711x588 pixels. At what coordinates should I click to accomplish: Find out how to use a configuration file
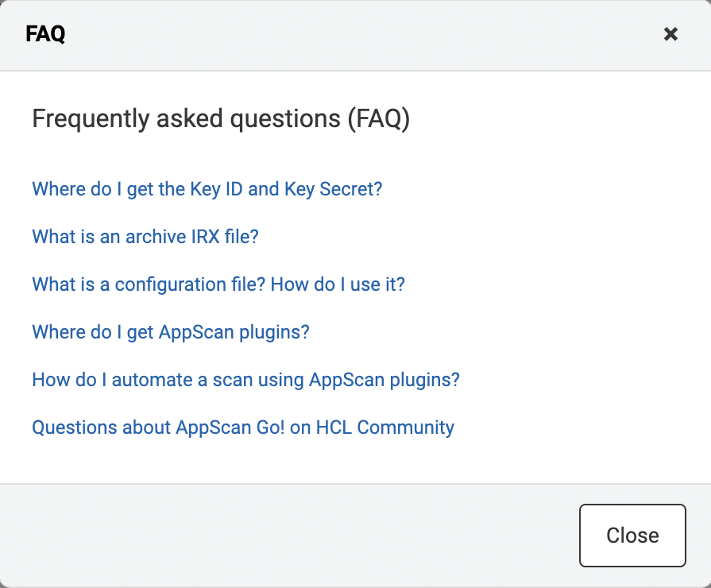coord(218,284)
